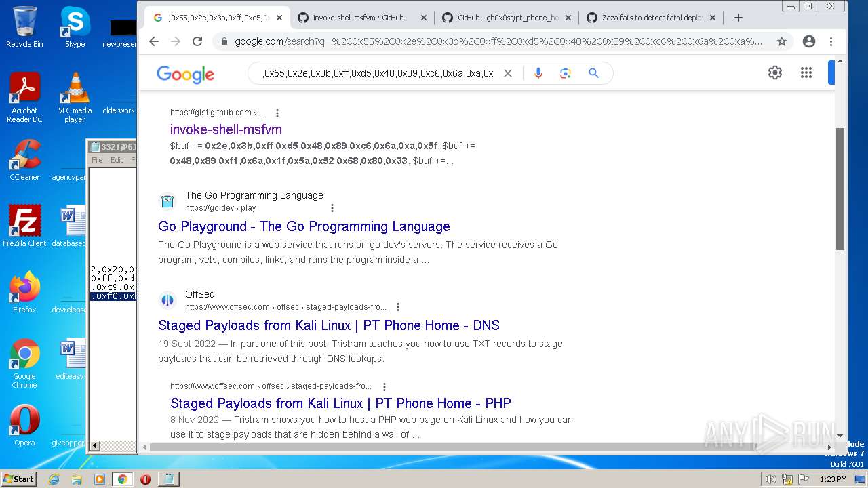Open invoke-shell-msfvm gist link
The width and height of the screenshot is (868, 488).
coord(226,129)
